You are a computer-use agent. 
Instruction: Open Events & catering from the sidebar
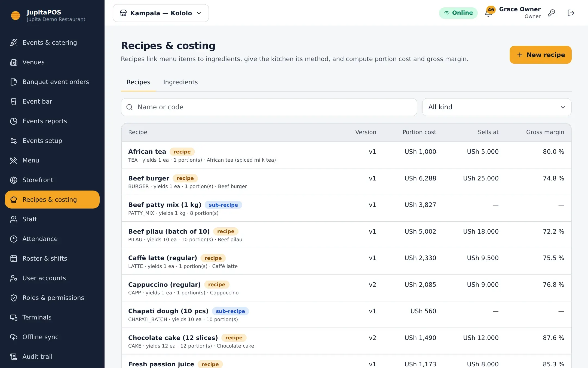pyautogui.click(x=52, y=43)
